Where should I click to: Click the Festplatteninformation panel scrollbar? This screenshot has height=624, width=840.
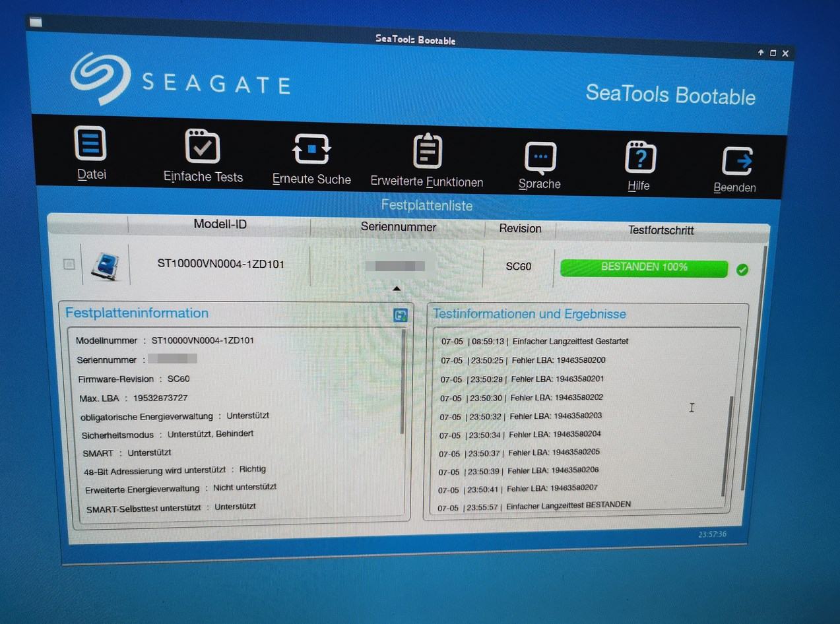[403, 381]
